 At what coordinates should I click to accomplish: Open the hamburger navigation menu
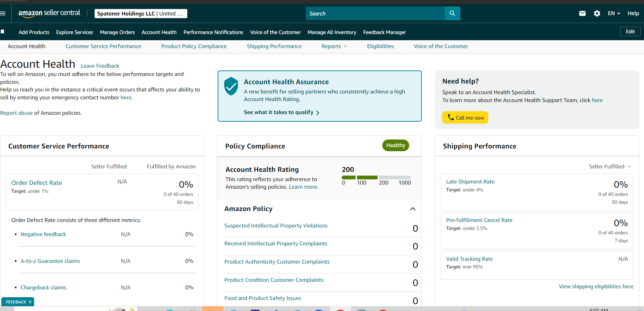pyautogui.click(x=3, y=13)
